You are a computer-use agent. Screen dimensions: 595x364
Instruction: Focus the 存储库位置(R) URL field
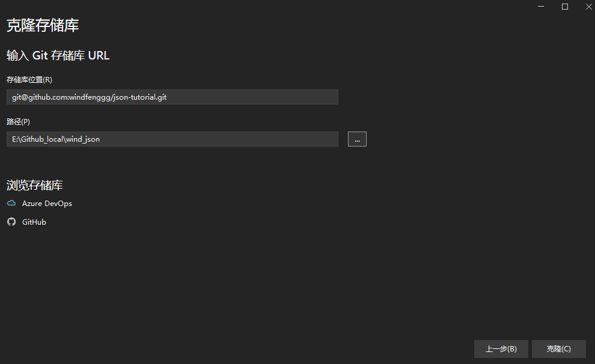point(172,97)
